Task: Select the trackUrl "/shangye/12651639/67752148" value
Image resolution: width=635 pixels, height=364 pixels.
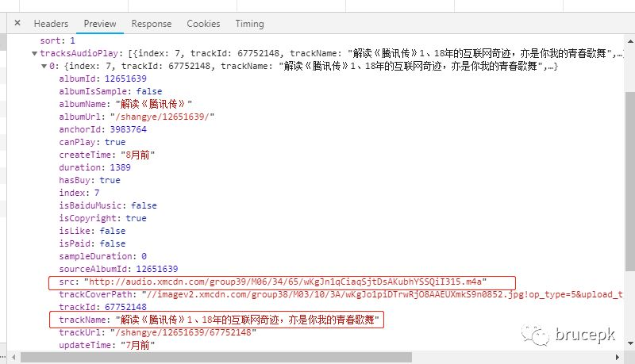Action: [x=183, y=332]
